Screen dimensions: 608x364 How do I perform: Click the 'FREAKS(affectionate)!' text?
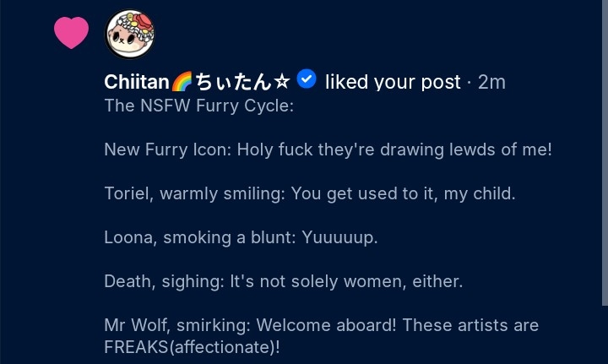(192, 347)
